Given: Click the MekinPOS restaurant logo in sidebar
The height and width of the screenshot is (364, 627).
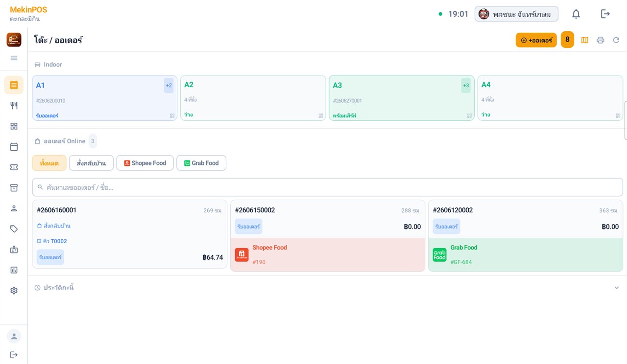Looking at the screenshot, I should 14,40.
